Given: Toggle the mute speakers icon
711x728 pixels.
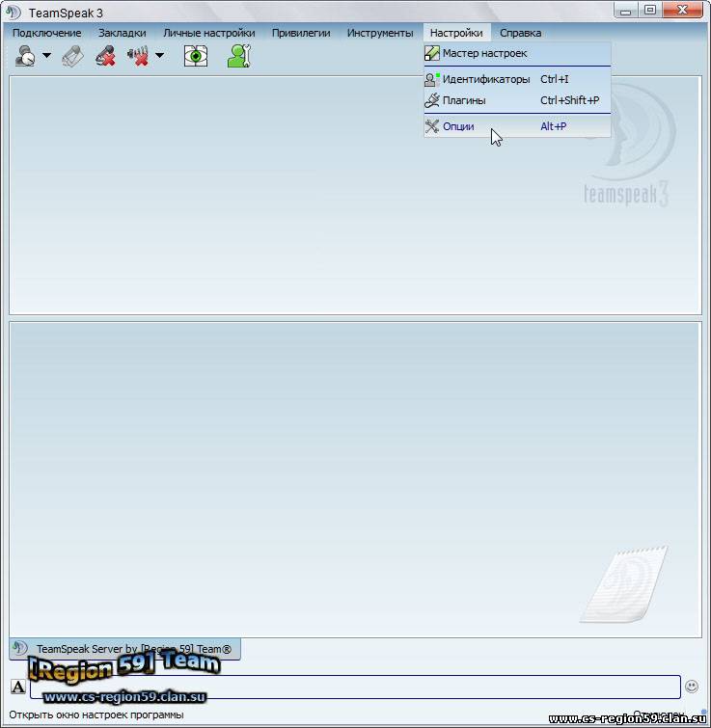Looking at the screenshot, I should click(138, 56).
